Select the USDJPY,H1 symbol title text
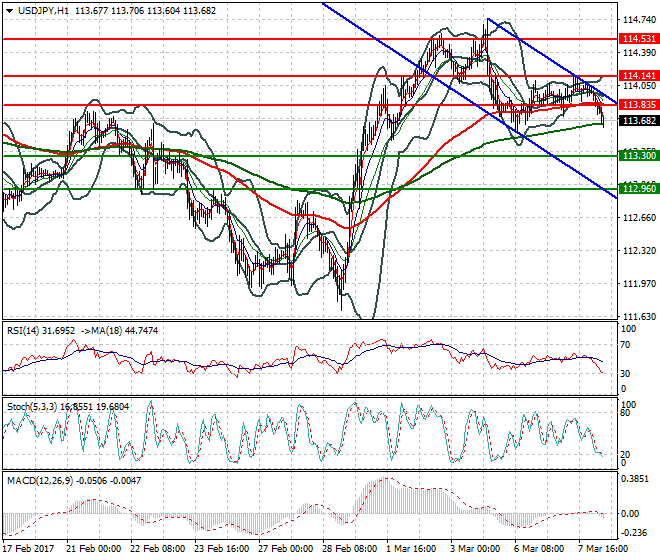 [43, 11]
